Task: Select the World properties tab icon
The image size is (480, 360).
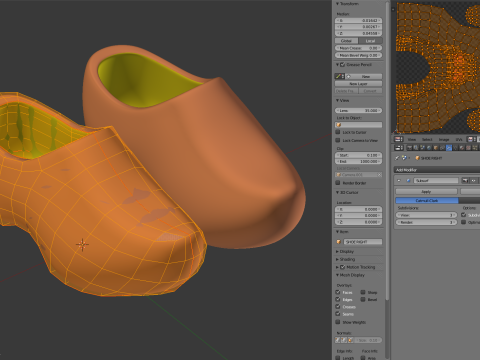Action: [429, 148]
